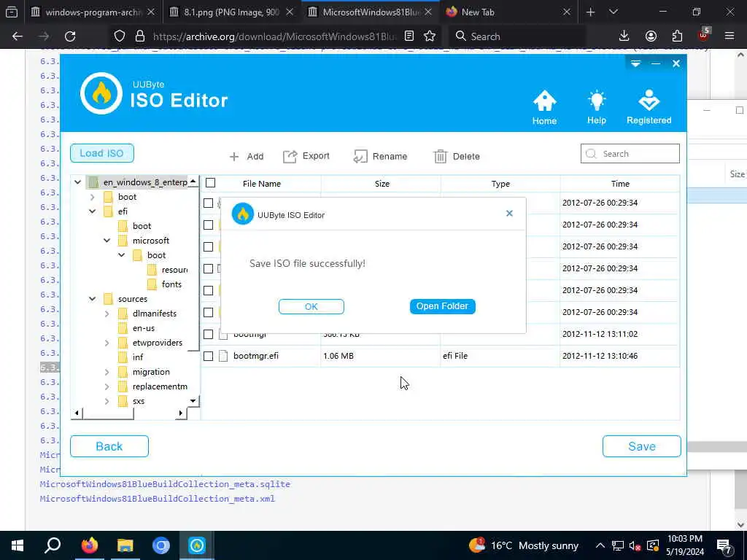
Task: Click the Rename toolbar icon
Action: 360,156
